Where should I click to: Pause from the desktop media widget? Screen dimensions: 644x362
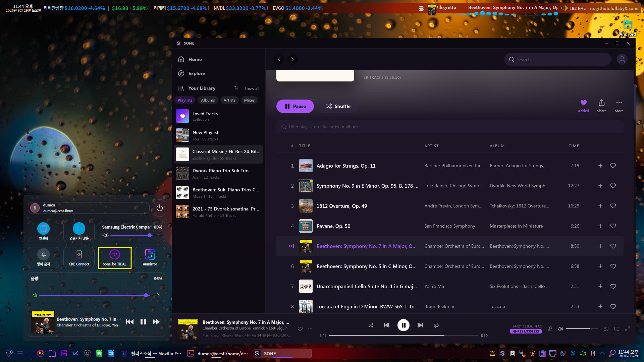click(143, 322)
